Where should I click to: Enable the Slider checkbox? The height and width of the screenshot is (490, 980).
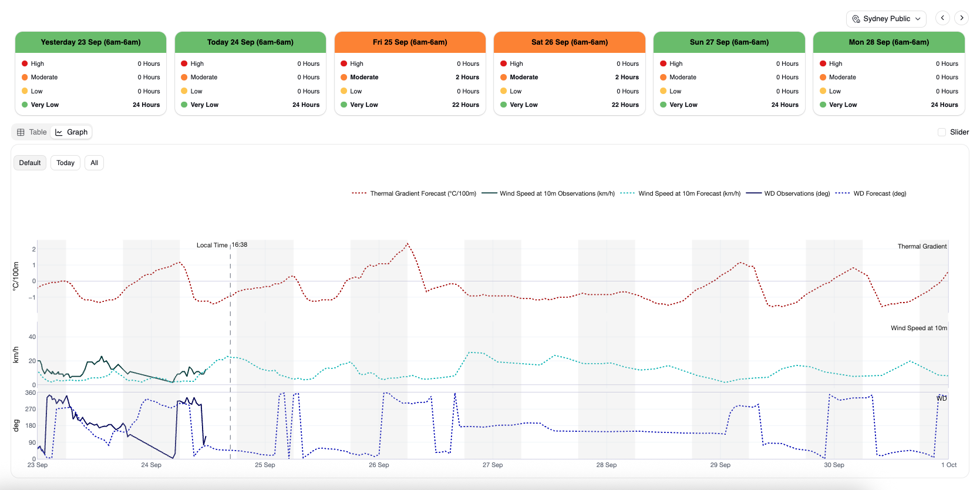(x=942, y=132)
